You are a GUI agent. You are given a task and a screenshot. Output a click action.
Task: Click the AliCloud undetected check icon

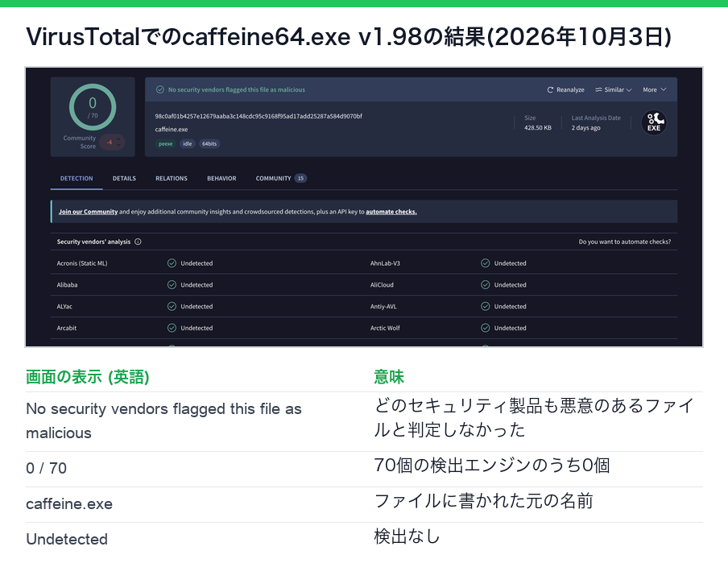pyautogui.click(x=485, y=284)
